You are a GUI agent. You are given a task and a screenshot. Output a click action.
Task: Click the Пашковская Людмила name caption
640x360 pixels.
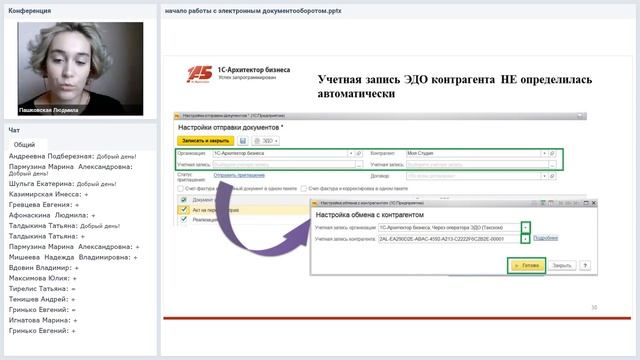coord(49,110)
